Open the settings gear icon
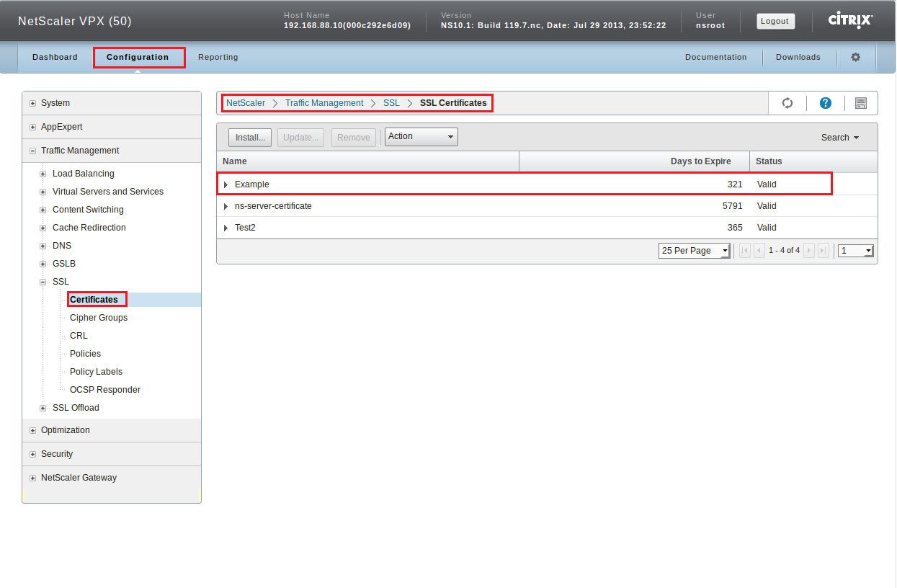The width and height of the screenshot is (897, 588). point(856,57)
